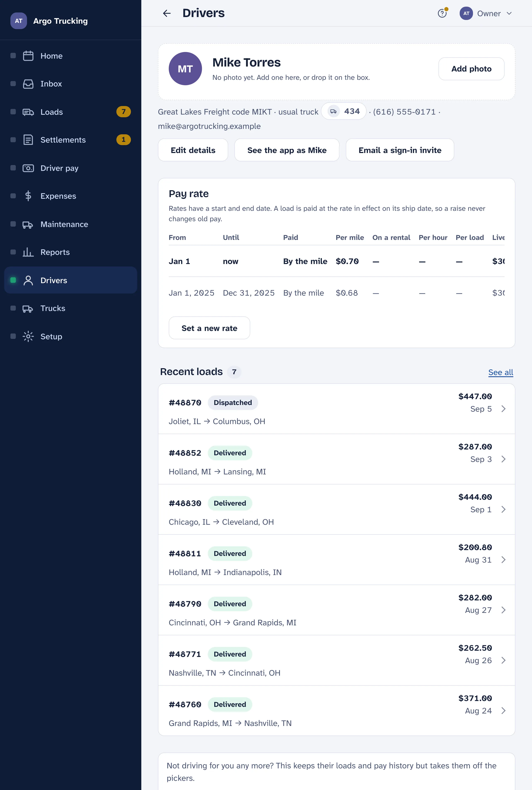The image size is (532, 790).
Task: Click the Driver pay cash icon
Action: click(28, 168)
